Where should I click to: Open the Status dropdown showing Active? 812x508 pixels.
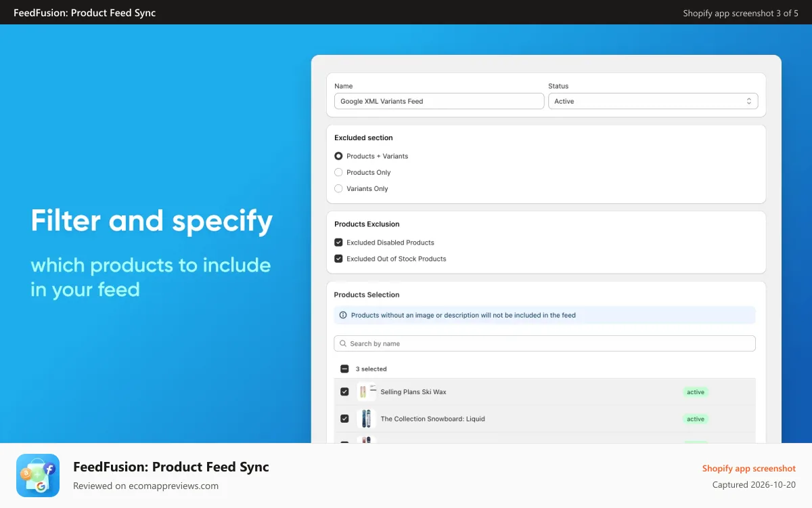(653, 101)
